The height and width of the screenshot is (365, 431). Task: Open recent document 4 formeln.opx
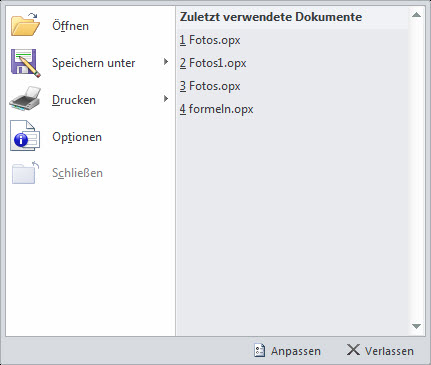[216, 109]
